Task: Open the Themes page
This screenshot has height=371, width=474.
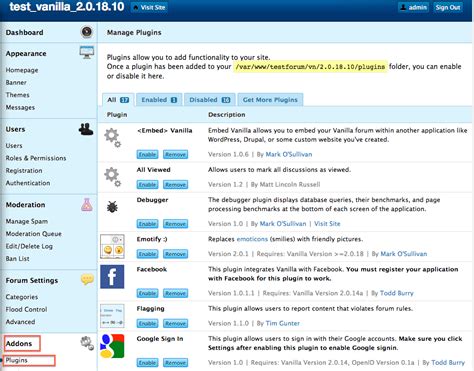Action: tap(17, 95)
